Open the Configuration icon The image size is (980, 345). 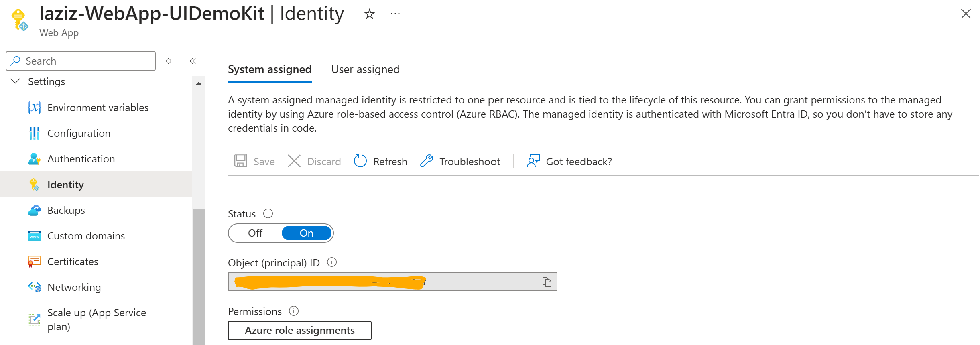tap(35, 133)
